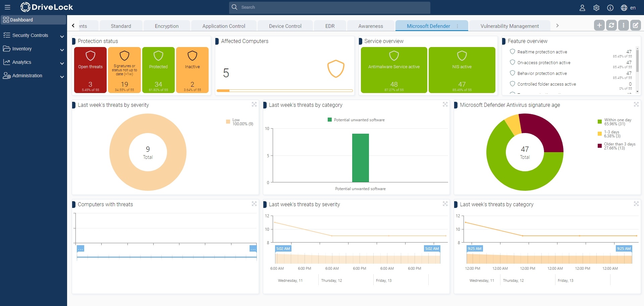Click the Inactive status tile
This screenshot has width=644, height=306.
click(192, 70)
